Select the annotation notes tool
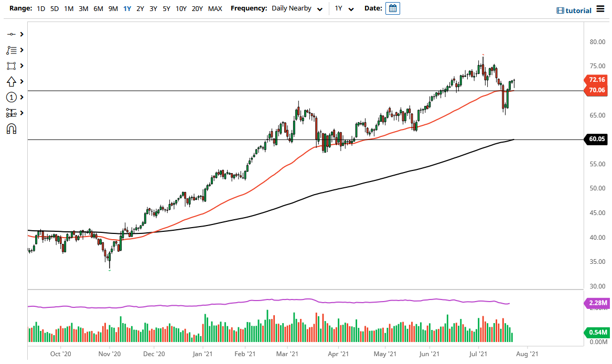Viewport: 612px width, 364px height. tap(11, 50)
